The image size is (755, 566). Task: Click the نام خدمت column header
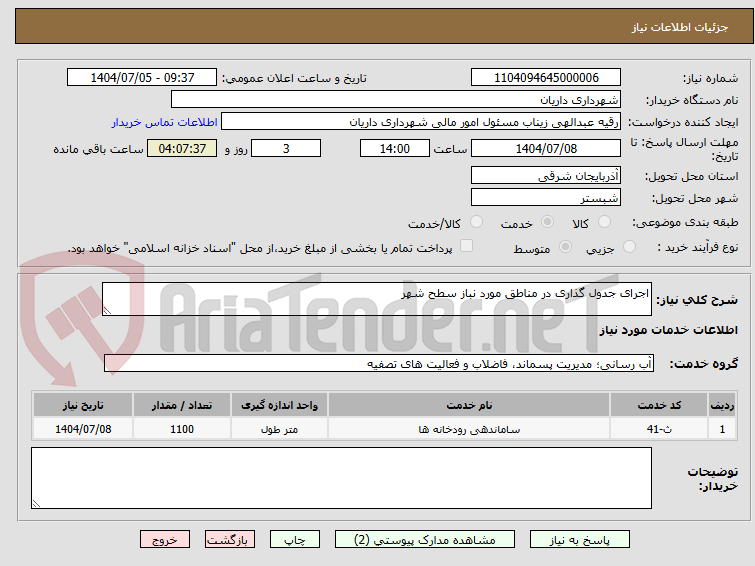pos(469,405)
